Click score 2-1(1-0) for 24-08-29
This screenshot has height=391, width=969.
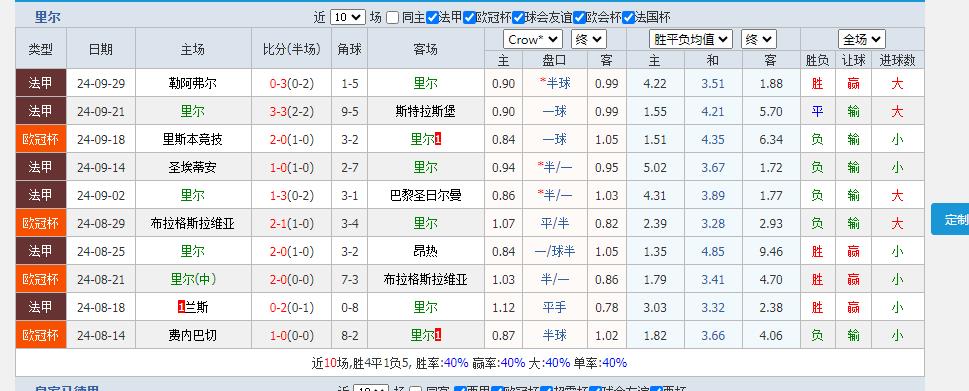click(292, 224)
